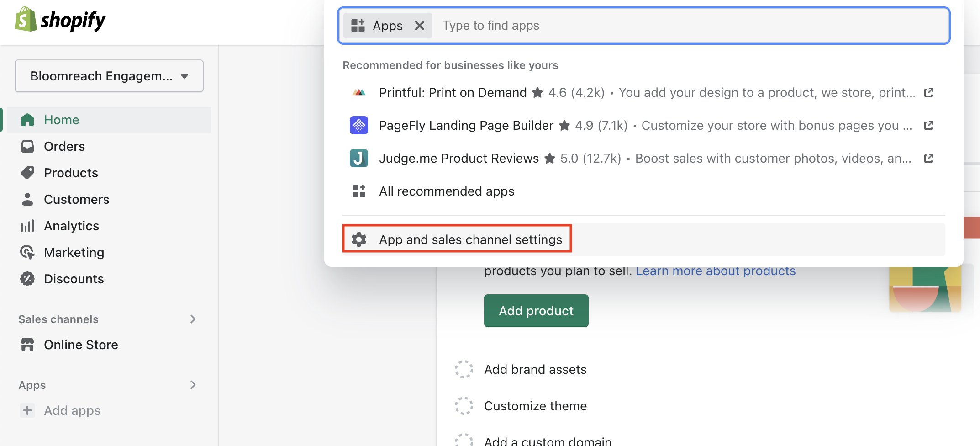This screenshot has width=980, height=446.
Task: Click the Analytics bar chart icon
Action: [x=27, y=226]
